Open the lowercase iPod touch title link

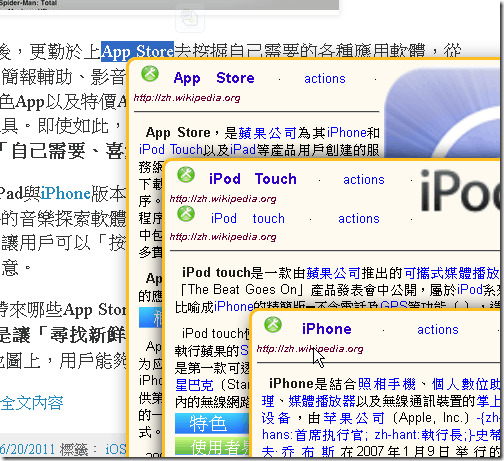point(248,219)
